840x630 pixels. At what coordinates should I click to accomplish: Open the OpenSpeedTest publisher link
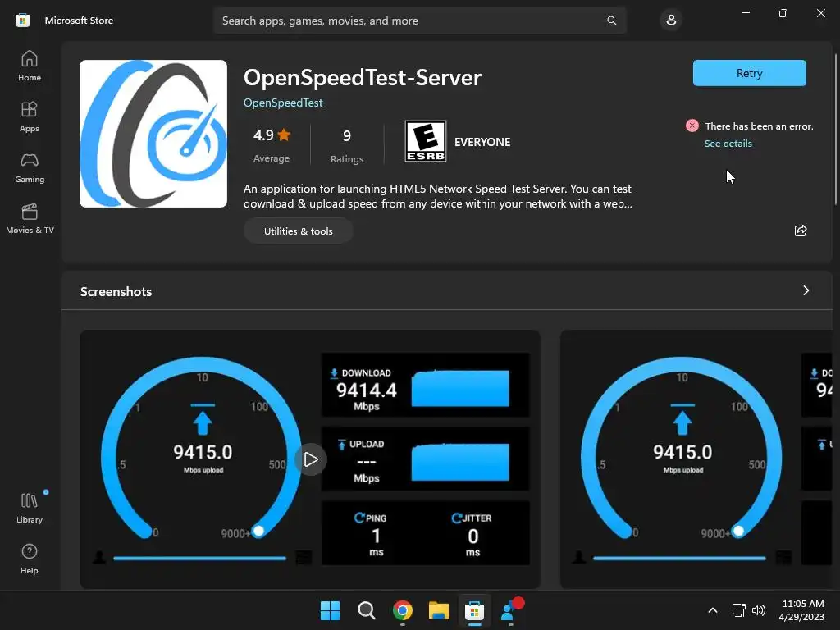click(x=283, y=103)
